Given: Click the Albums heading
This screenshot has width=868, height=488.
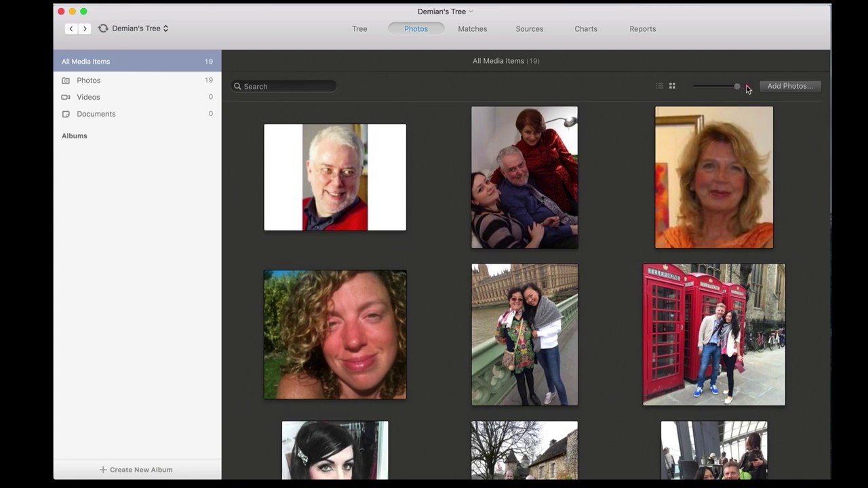Looking at the screenshot, I should [75, 136].
